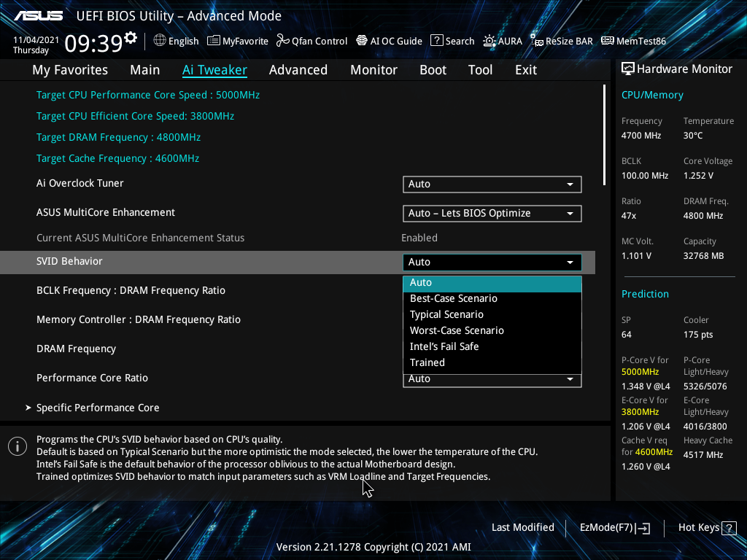Open Performance Core Ratio dropdown
The height and width of the screenshot is (560, 747).
[x=492, y=380]
